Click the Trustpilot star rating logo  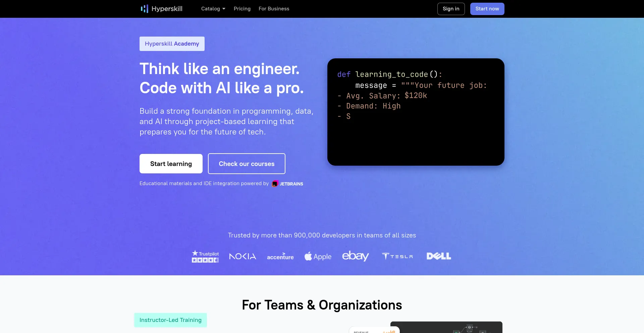click(x=205, y=257)
